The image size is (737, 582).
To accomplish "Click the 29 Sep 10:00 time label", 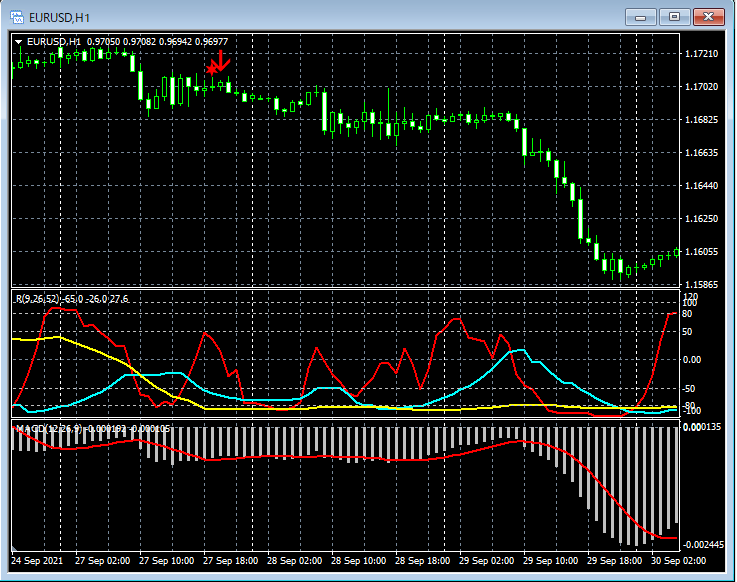I will [550, 561].
